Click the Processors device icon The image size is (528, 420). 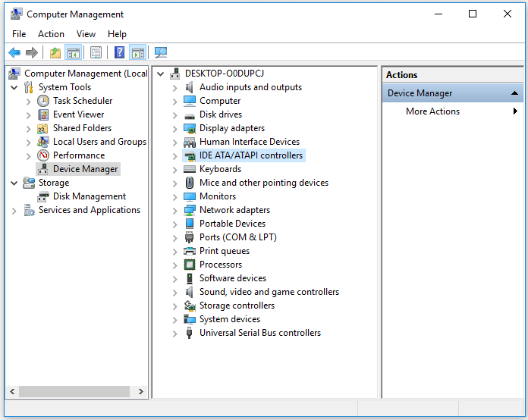tap(190, 265)
